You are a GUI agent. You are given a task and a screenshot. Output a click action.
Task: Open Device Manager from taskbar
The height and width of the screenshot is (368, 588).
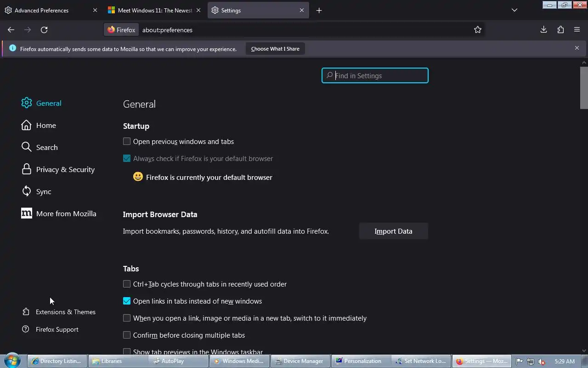click(300, 361)
